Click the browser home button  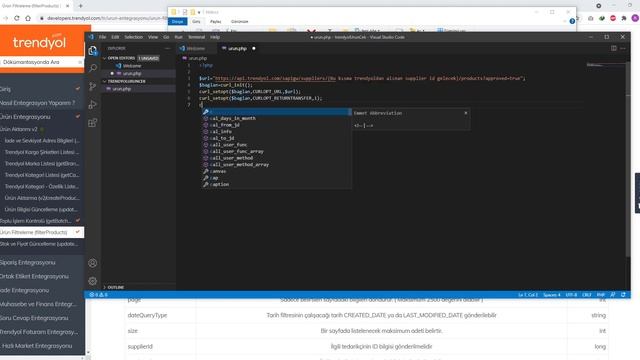[28, 18]
